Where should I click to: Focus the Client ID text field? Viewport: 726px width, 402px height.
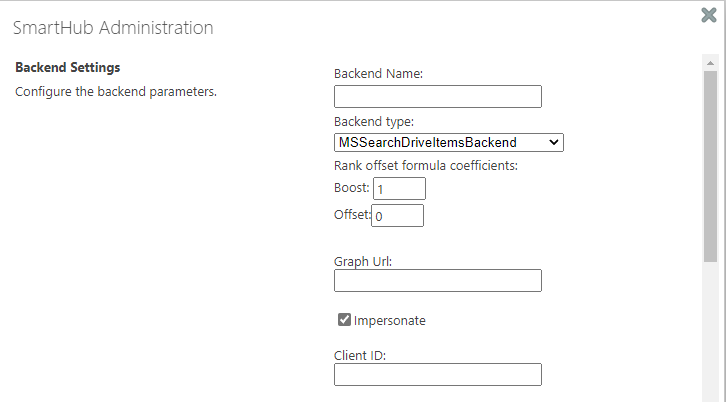437,374
